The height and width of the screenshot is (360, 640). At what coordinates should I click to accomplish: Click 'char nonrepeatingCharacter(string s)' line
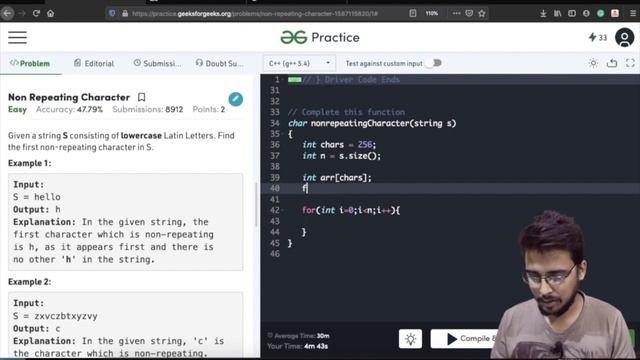[372, 123]
